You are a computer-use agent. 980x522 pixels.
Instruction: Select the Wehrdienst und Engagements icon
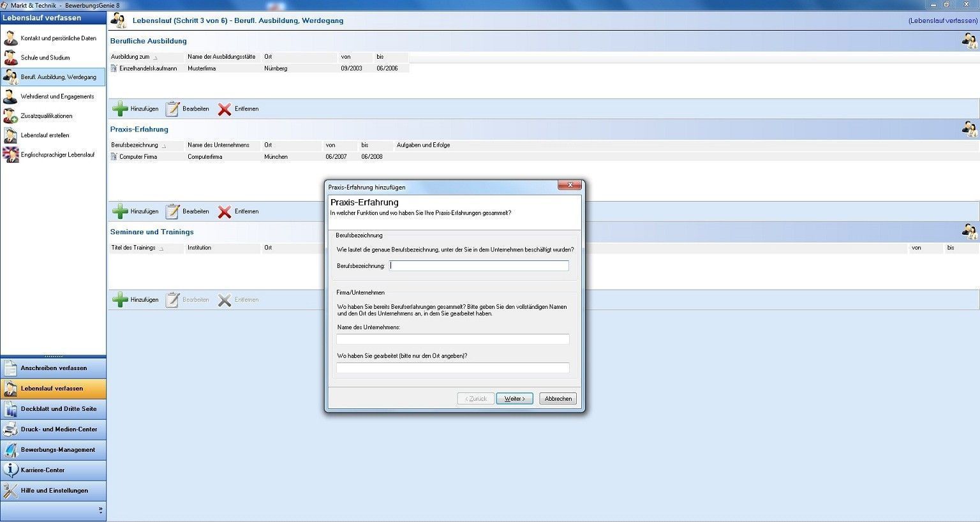[x=10, y=97]
